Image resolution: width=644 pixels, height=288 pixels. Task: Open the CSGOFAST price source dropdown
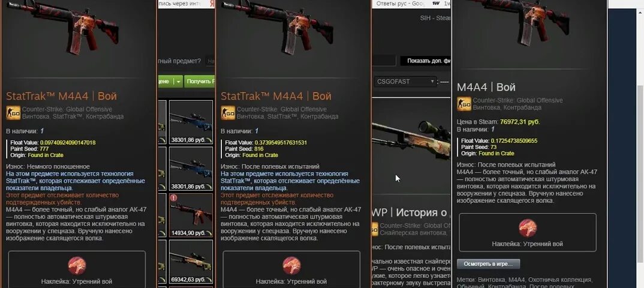(405, 82)
